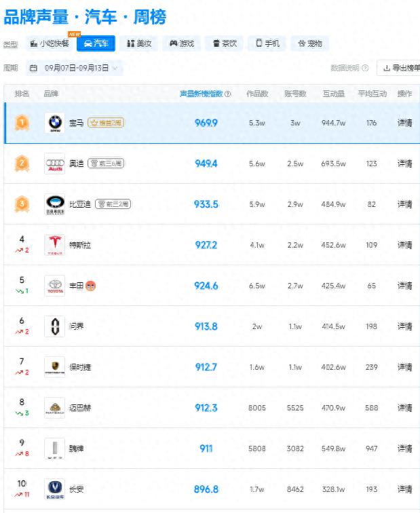The width and height of the screenshot is (420, 513).
Task: Click the help icon beside 声量新榜指数
Action: [227, 94]
